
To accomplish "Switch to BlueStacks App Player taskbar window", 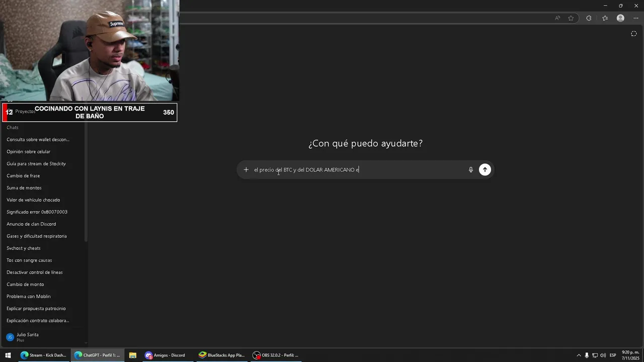I will point(221,355).
